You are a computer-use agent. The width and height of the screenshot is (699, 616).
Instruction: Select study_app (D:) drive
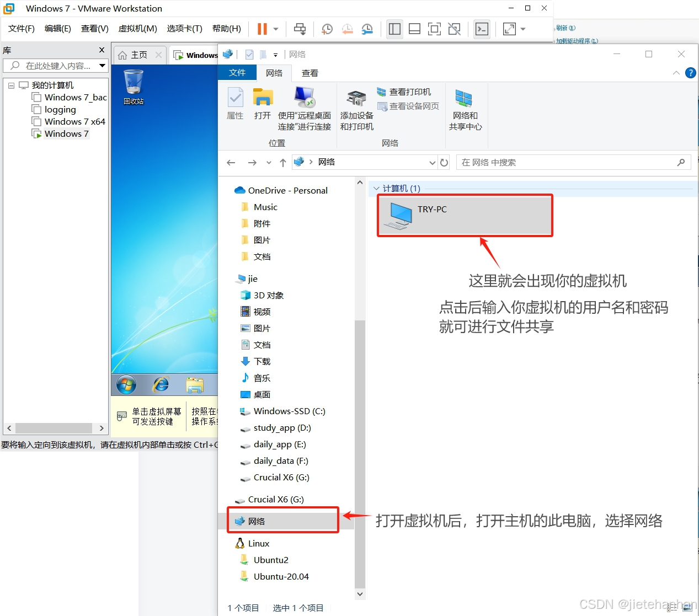point(282,427)
